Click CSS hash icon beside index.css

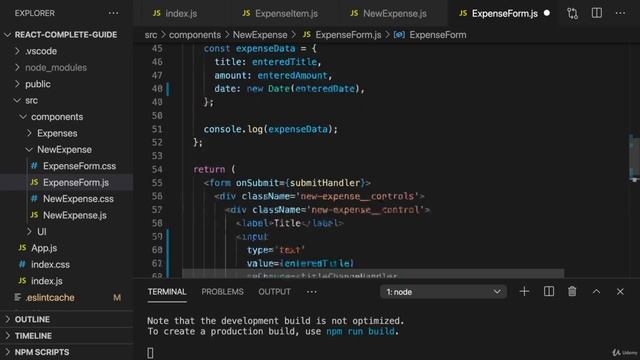coord(22,264)
